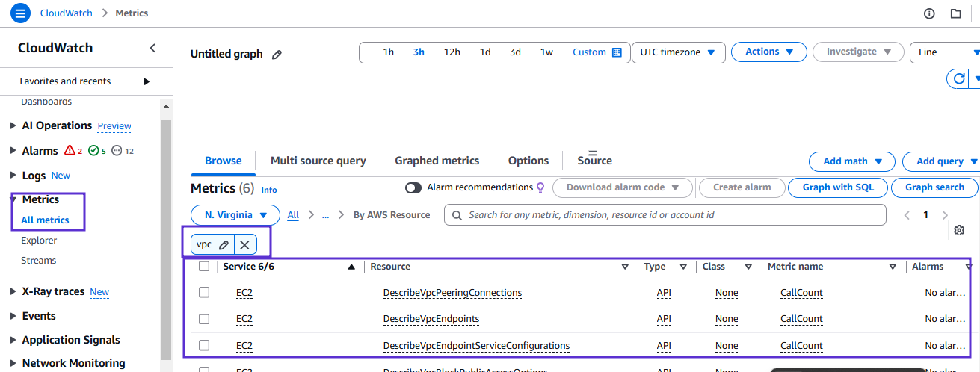Click the metrics Info link
The image size is (980, 372).
pyautogui.click(x=269, y=190)
